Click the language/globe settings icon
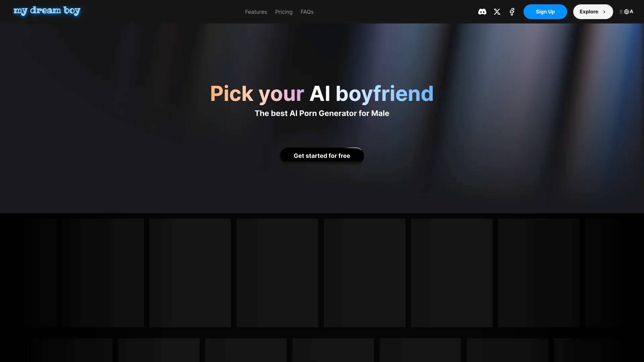 coord(626,11)
